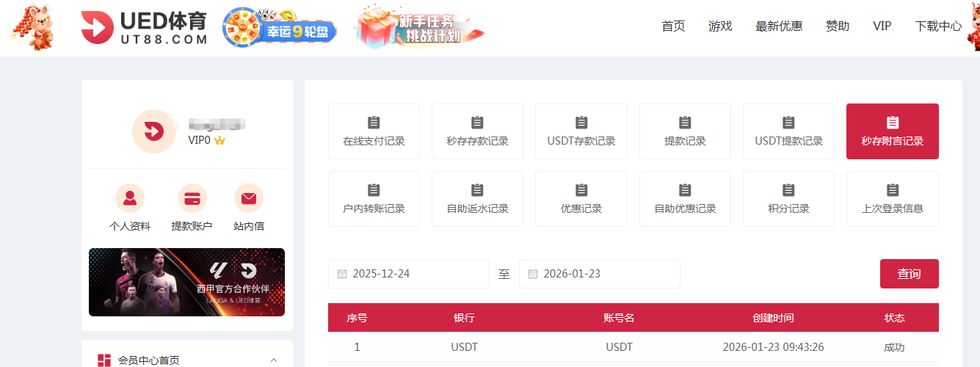
Task: Switch to USDT提款记录 tab
Action: tap(788, 131)
